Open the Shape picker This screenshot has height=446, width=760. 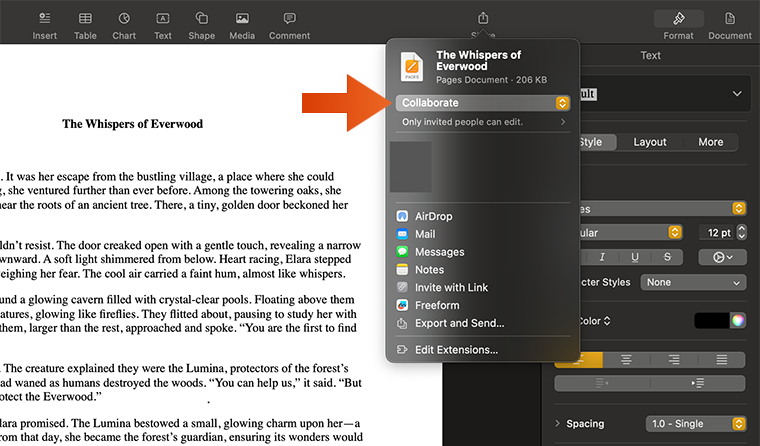click(x=202, y=25)
